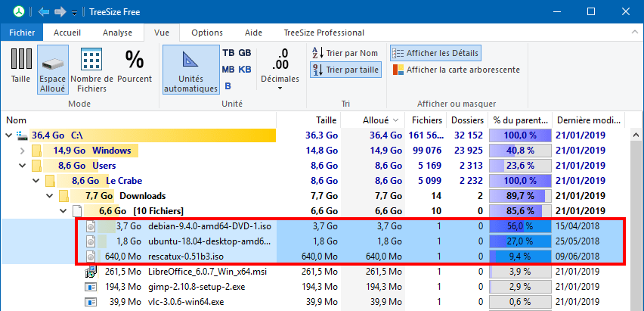
Task: Click the Le Crabe folder icon
Action: (51, 181)
